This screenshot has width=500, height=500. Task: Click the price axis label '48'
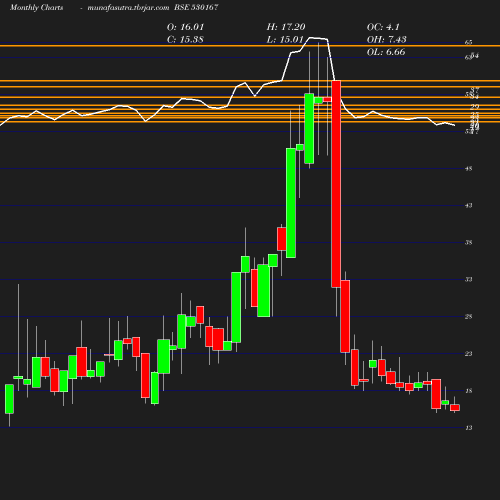[469, 169]
